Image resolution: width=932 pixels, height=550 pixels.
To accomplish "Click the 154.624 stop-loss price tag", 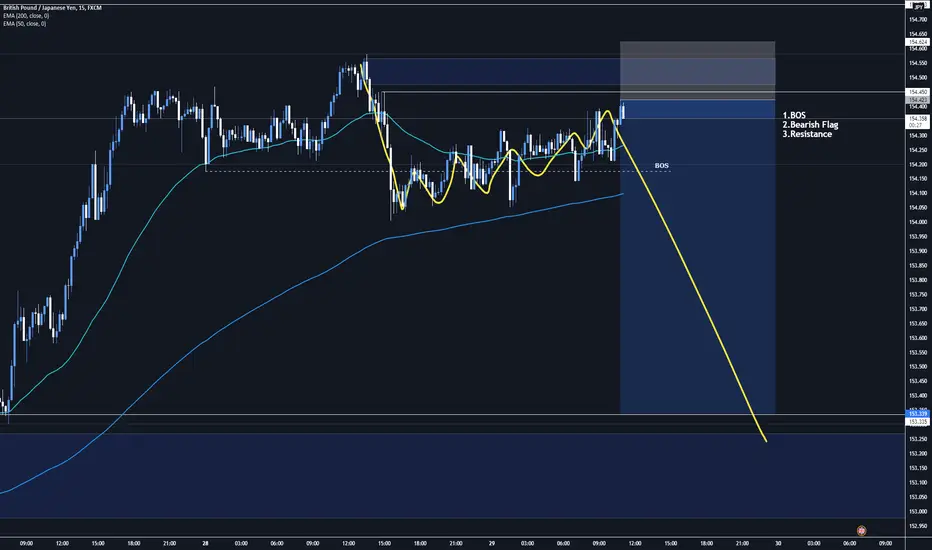I will (x=918, y=42).
